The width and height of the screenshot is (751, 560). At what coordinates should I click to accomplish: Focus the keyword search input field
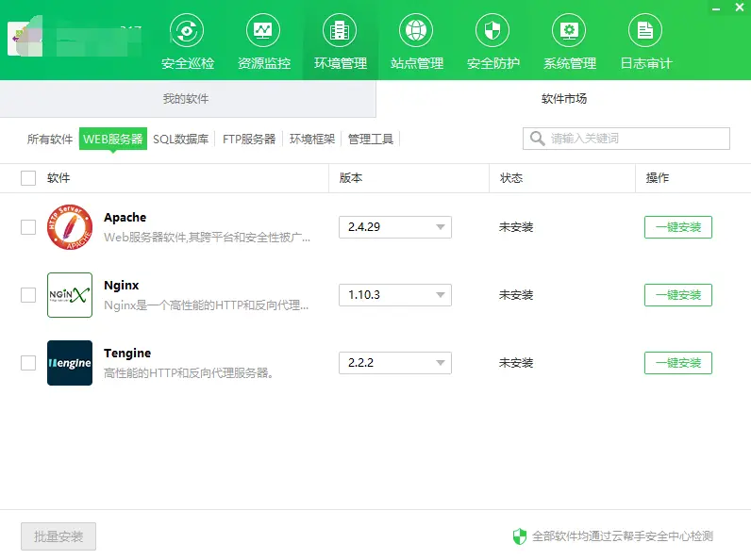point(626,139)
